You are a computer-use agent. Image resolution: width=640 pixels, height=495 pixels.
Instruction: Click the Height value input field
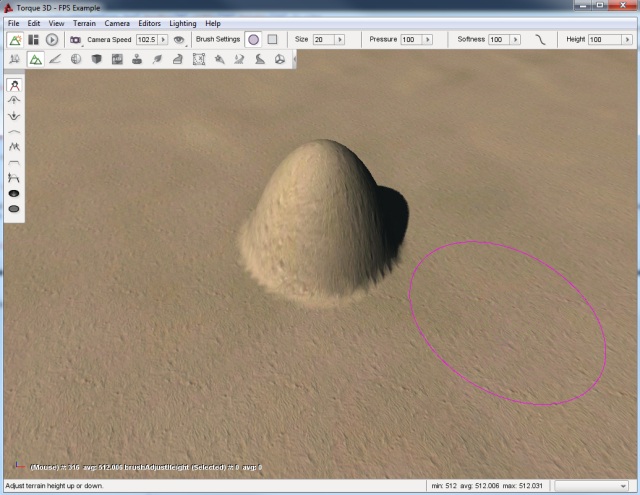[603, 40]
